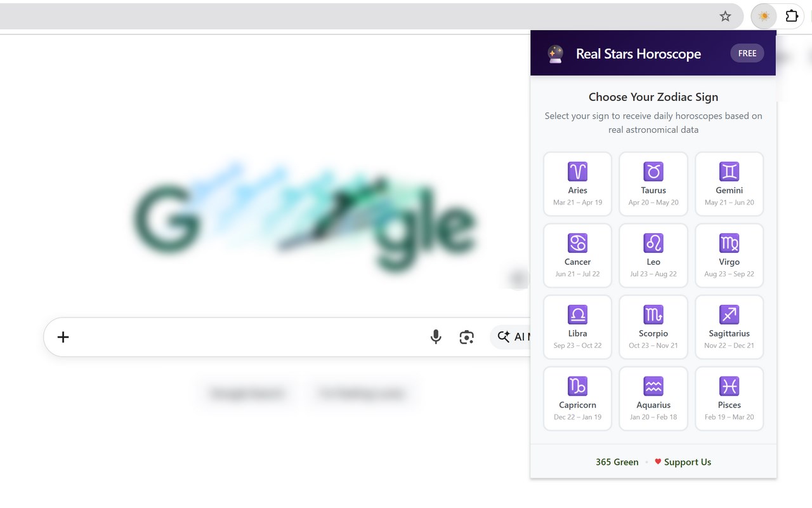Pick the Gemini sign card
This screenshot has height=508, width=812.
pyautogui.click(x=730, y=184)
